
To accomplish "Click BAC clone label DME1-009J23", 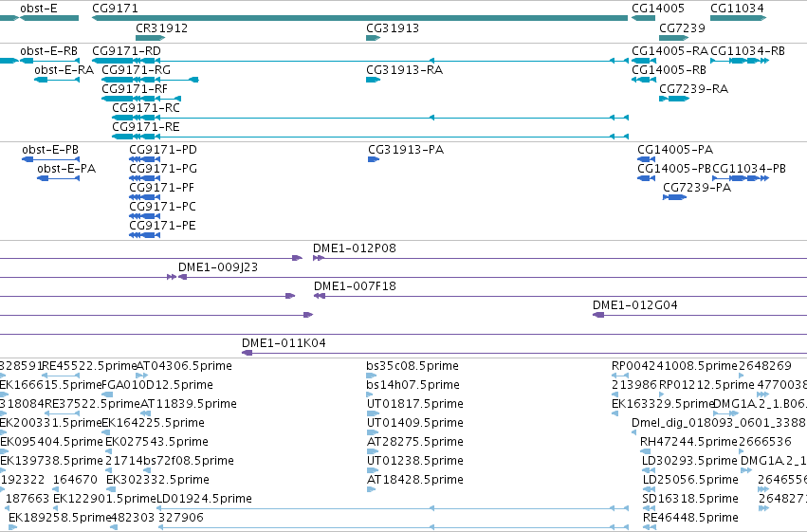I will point(218,267).
